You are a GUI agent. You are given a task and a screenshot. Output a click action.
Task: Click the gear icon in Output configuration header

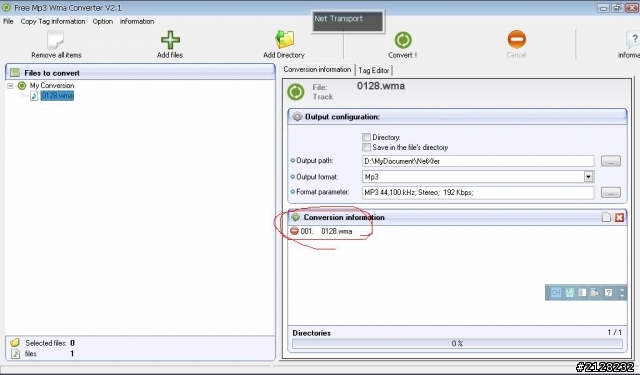[x=297, y=117]
